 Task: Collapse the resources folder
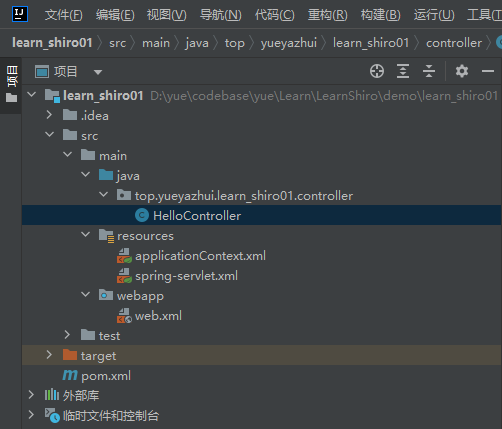click(86, 235)
